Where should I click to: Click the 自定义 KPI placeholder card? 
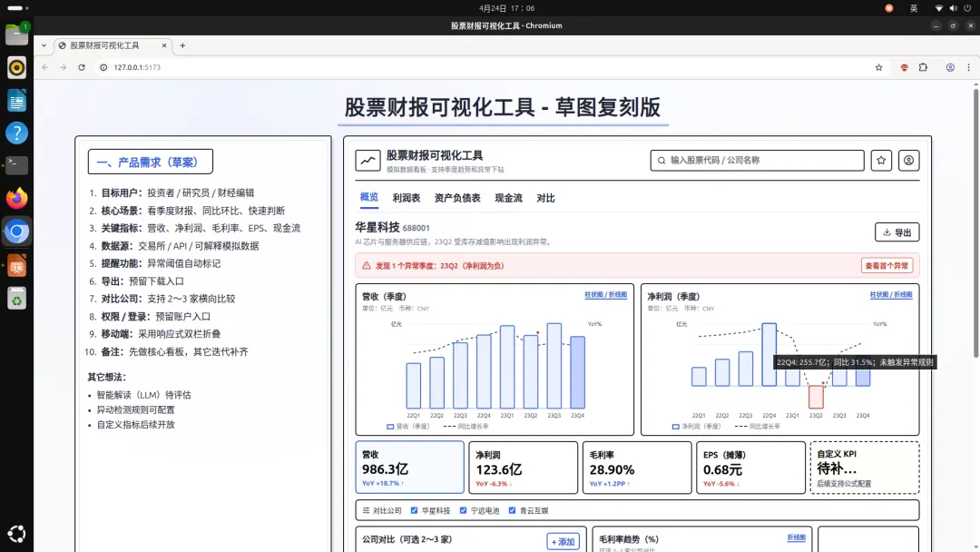click(x=865, y=468)
